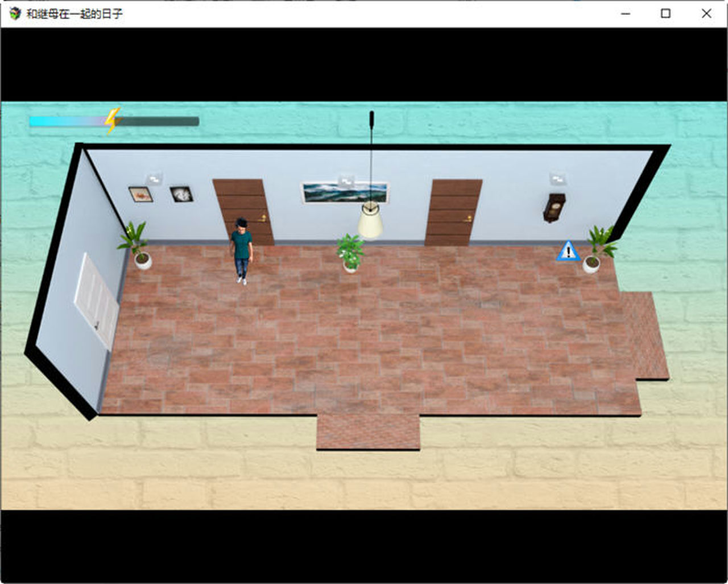Image resolution: width=728 pixels, height=584 pixels.
Task: Click the boy character in the green shirt
Action: [x=241, y=250]
